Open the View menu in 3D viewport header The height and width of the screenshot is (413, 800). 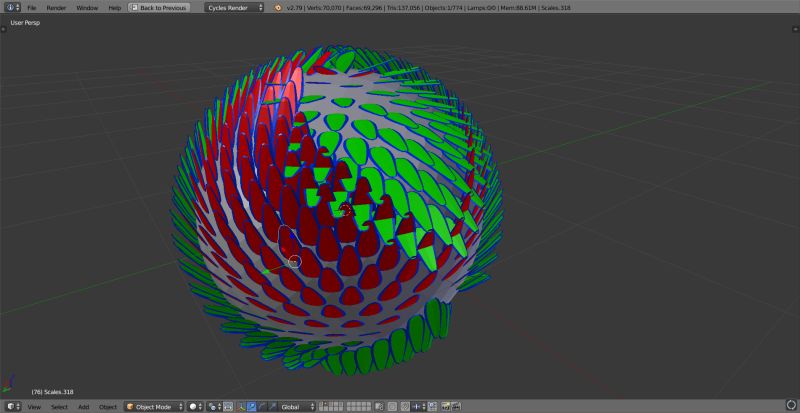coord(34,407)
